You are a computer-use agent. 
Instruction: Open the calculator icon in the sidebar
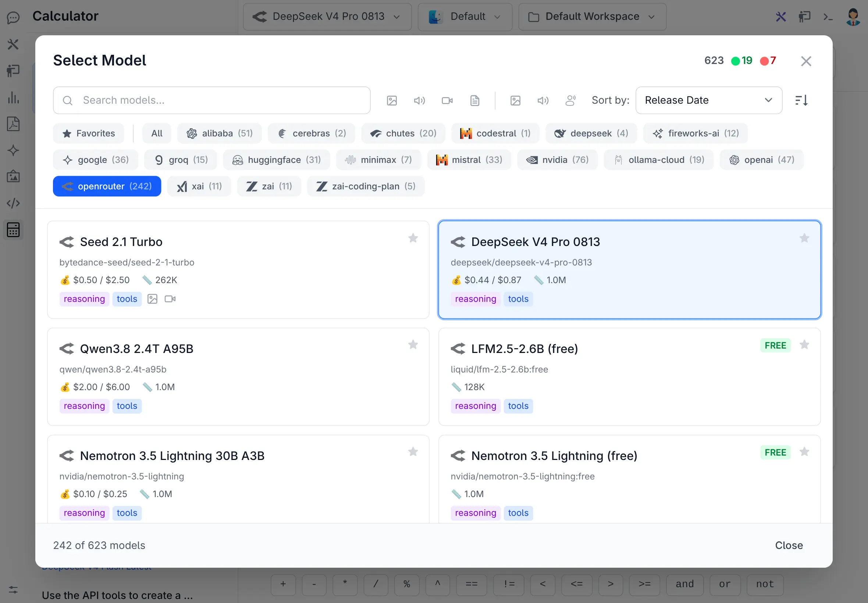click(13, 230)
